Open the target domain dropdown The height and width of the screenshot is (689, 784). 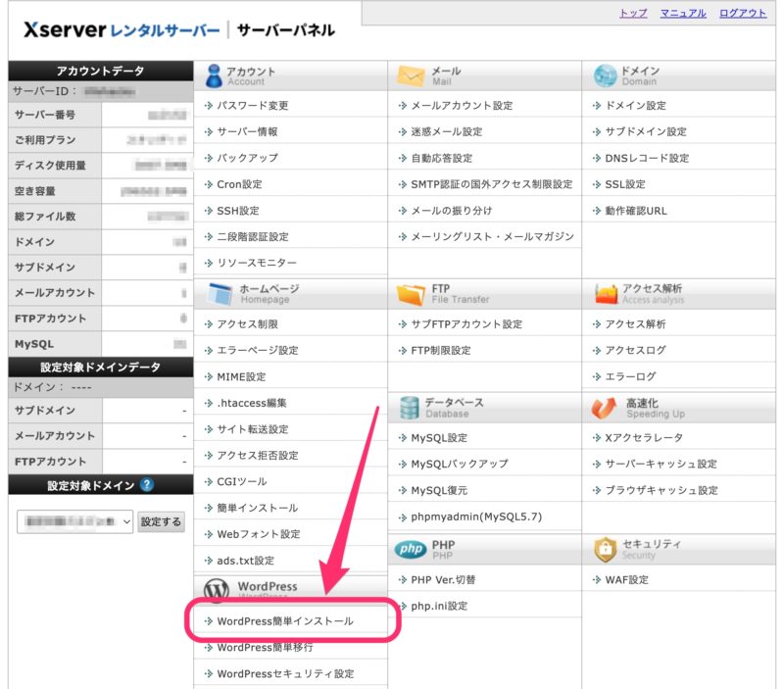pyautogui.click(x=75, y=521)
